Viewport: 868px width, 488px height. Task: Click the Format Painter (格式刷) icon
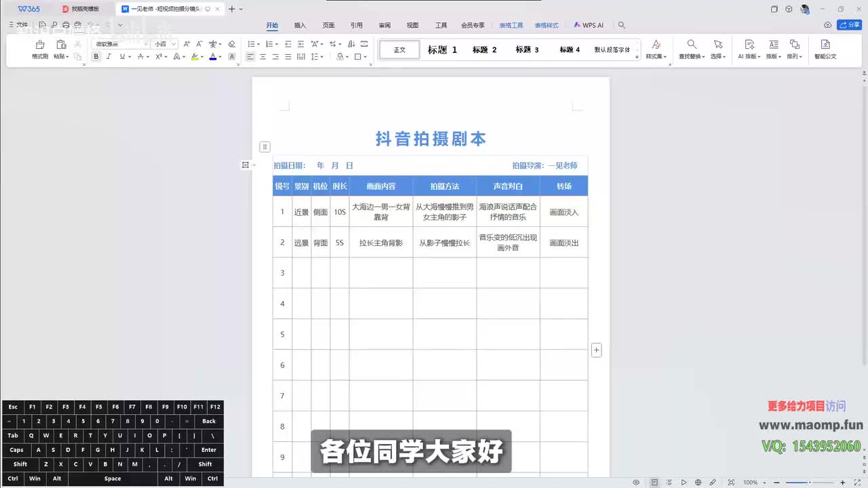click(x=40, y=45)
